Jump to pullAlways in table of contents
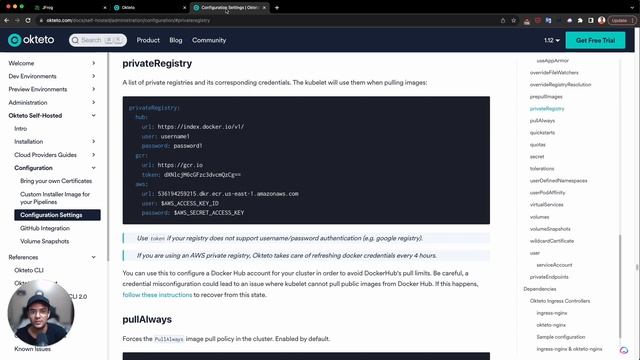640x360 pixels. (542, 121)
